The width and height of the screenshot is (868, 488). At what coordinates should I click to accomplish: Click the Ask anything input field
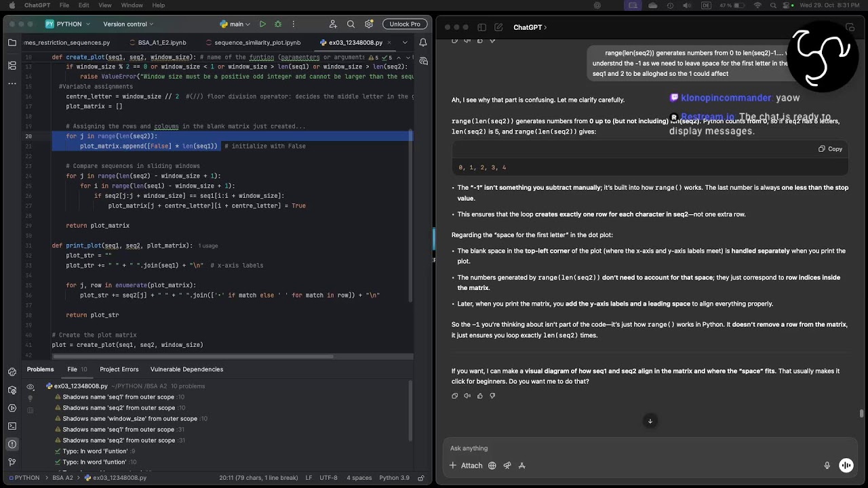tap(651, 448)
